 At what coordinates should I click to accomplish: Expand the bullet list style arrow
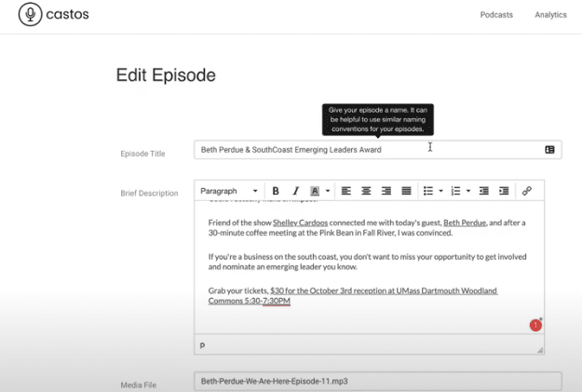tap(440, 191)
